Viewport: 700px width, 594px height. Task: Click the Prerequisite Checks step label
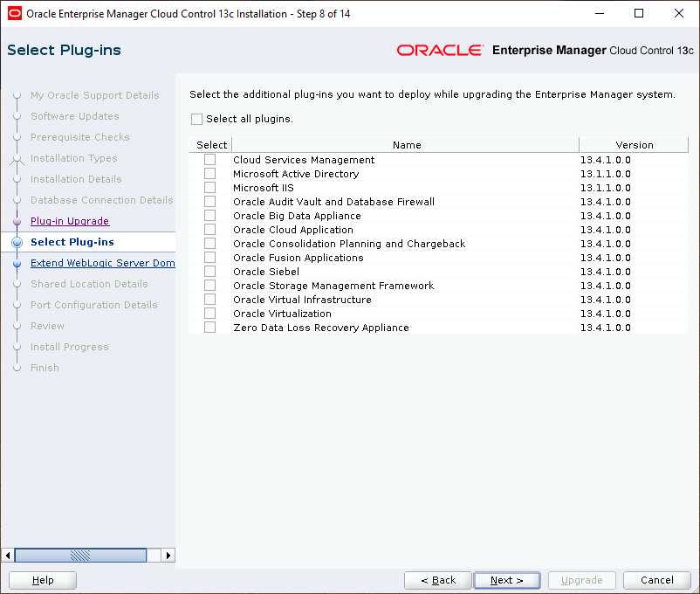coord(80,137)
